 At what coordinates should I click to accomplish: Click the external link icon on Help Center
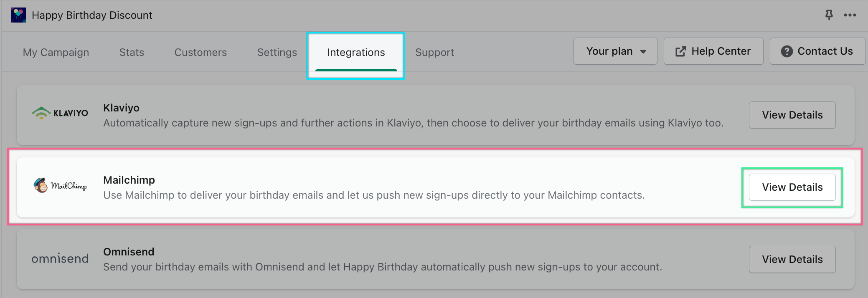[x=680, y=51]
